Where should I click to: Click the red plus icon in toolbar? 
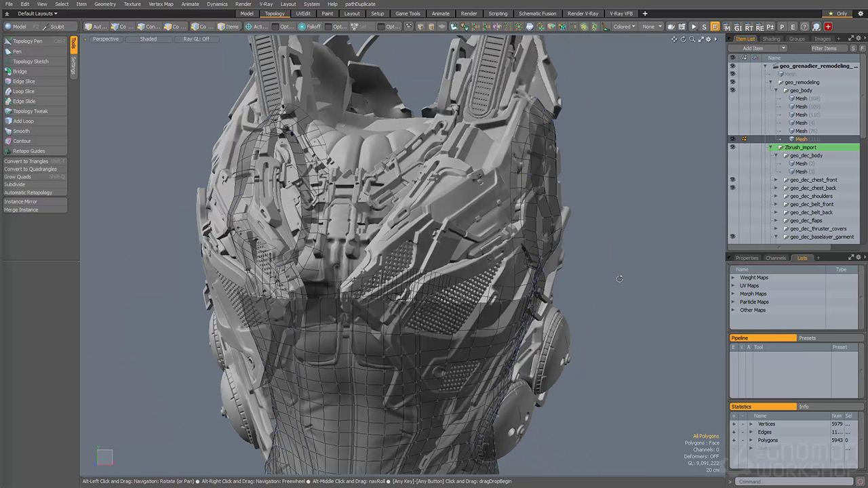[x=828, y=27]
